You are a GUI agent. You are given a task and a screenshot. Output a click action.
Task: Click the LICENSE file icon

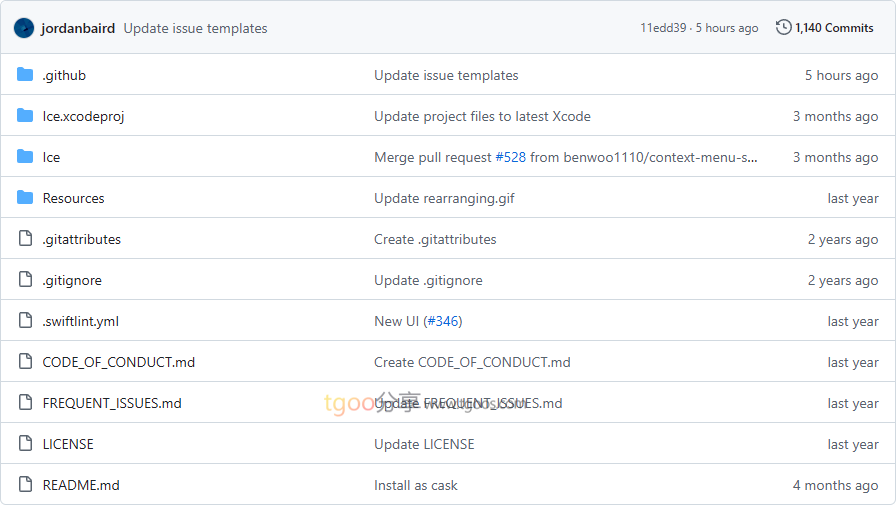(25, 444)
